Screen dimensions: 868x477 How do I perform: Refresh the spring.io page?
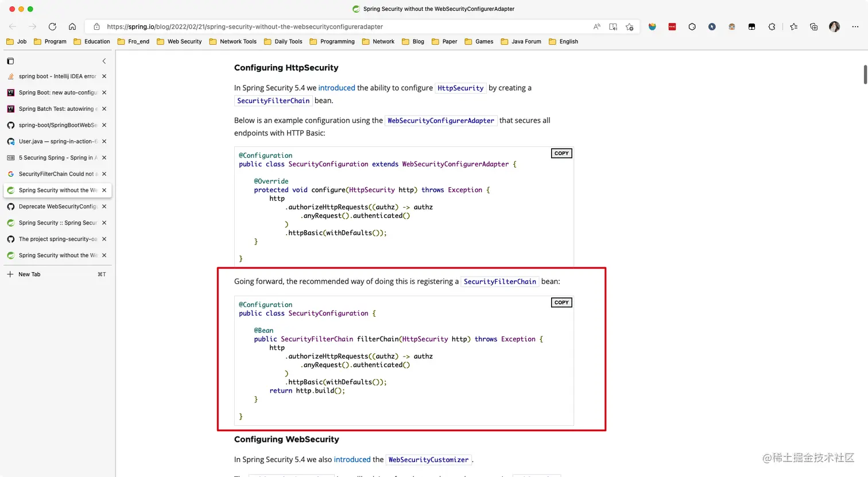[x=52, y=26]
